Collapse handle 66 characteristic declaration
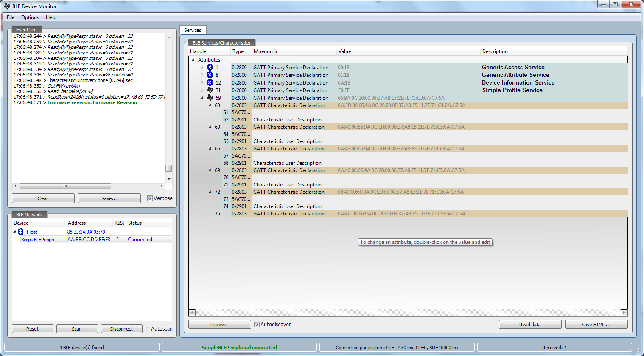Viewport: 644px width, 356px height. [x=210, y=149]
